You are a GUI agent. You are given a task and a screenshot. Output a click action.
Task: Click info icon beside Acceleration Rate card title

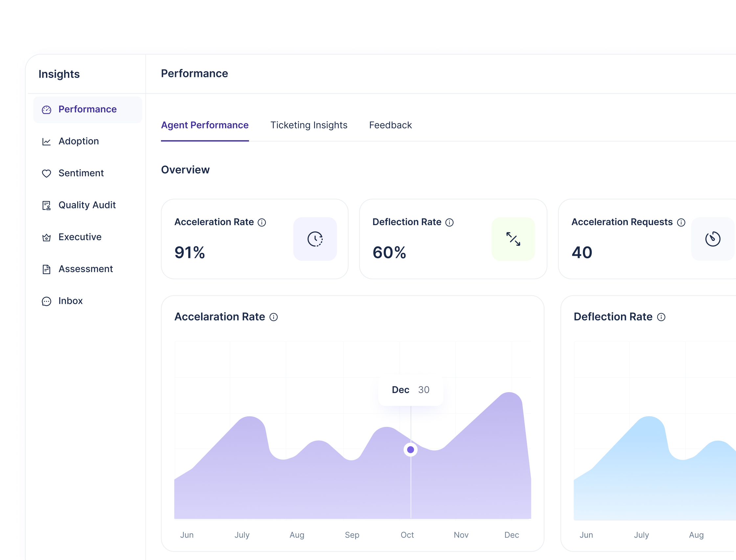[262, 222]
